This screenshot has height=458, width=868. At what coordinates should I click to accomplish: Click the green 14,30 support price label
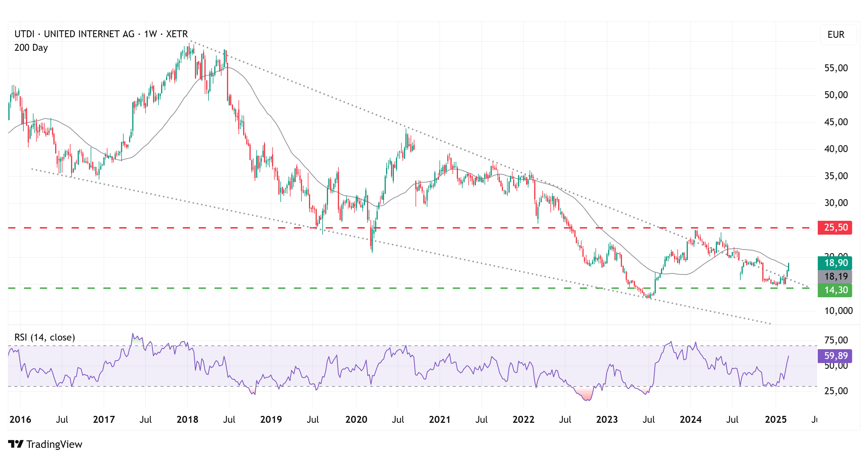pyautogui.click(x=835, y=290)
